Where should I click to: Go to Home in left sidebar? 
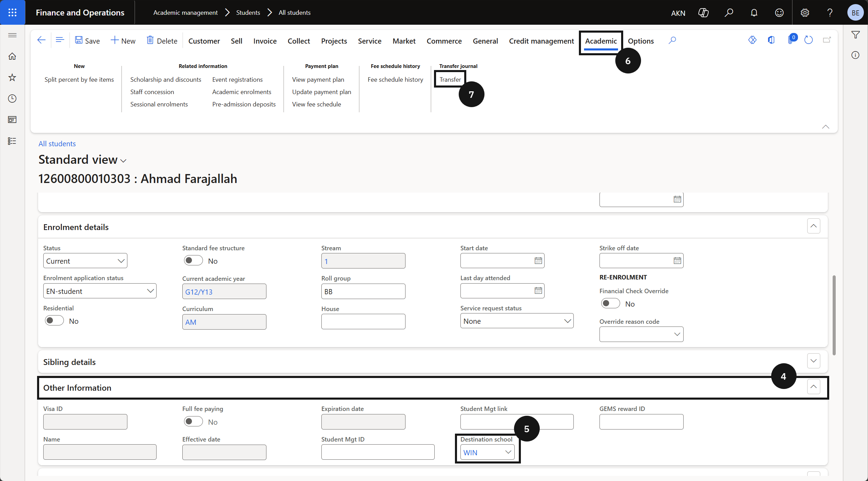12,56
